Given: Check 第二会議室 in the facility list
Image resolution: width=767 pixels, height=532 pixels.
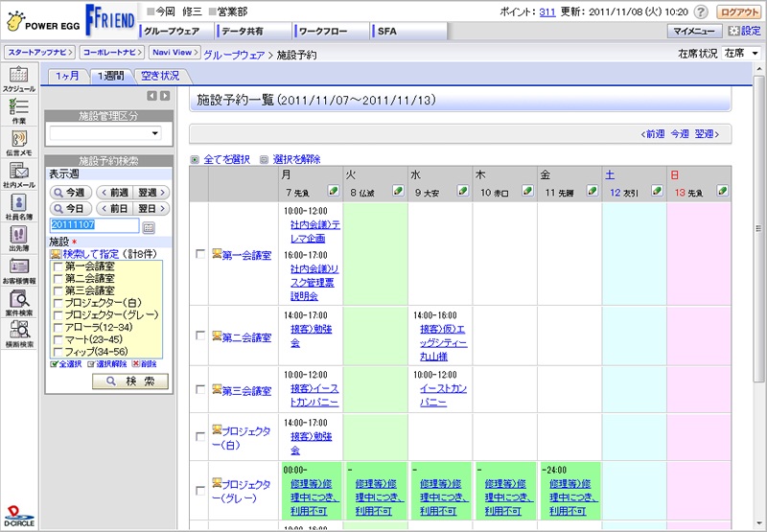Looking at the screenshot, I should [58, 279].
